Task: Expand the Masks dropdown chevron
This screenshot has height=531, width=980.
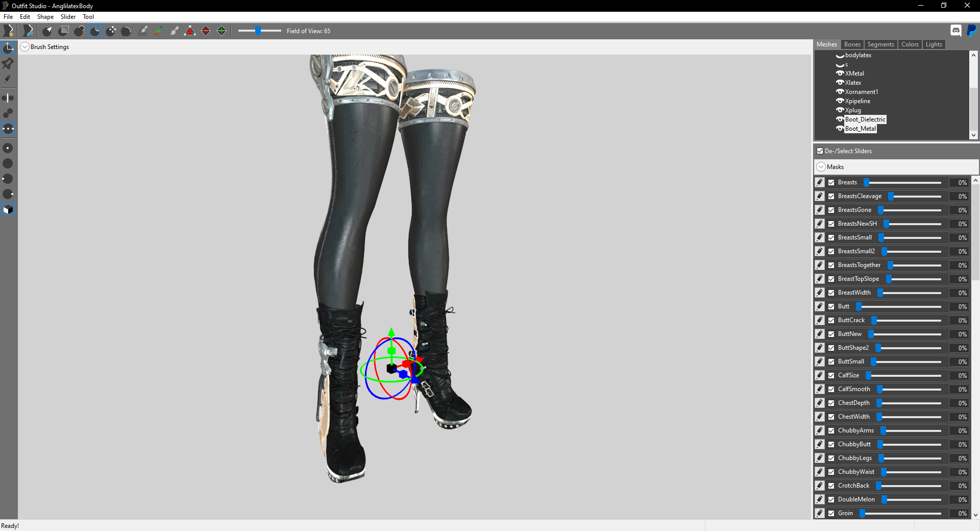Action: click(821, 167)
